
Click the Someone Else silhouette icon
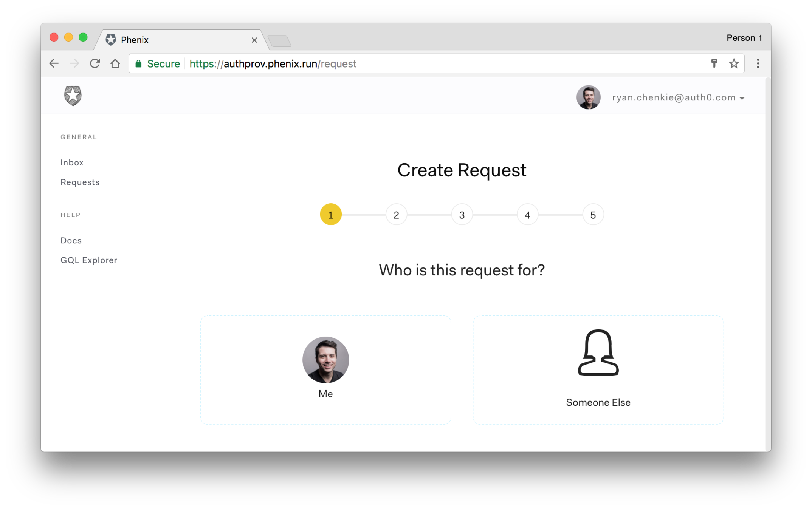(598, 352)
